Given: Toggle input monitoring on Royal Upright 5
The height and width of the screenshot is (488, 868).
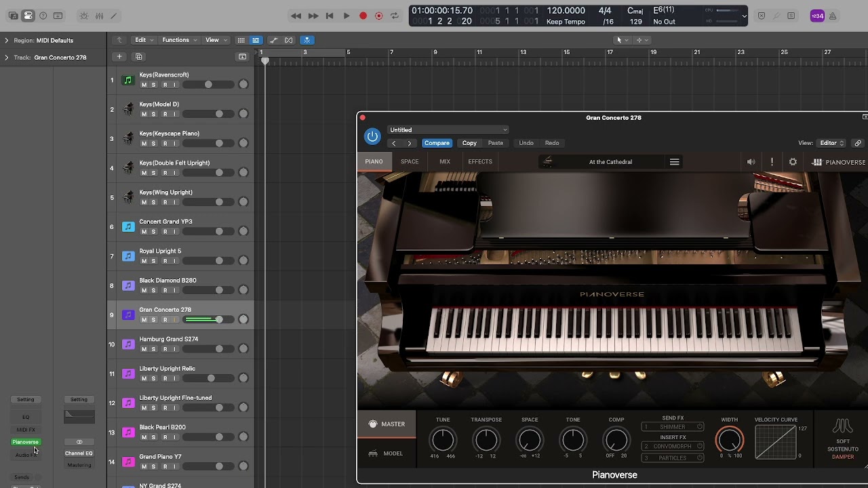Looking at the screenshot, I should tap(175, 261).
